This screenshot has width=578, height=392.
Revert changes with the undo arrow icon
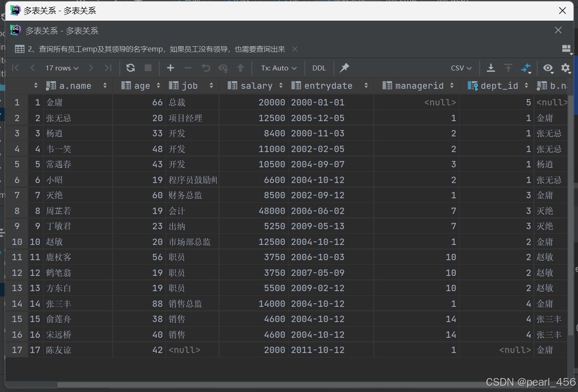pos(206,68)
